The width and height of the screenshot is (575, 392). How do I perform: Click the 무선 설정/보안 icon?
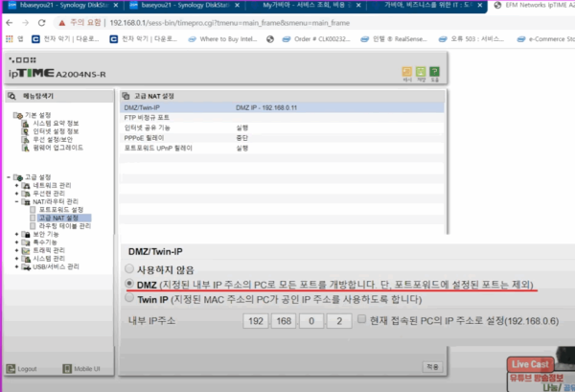(x=25, y=140)
